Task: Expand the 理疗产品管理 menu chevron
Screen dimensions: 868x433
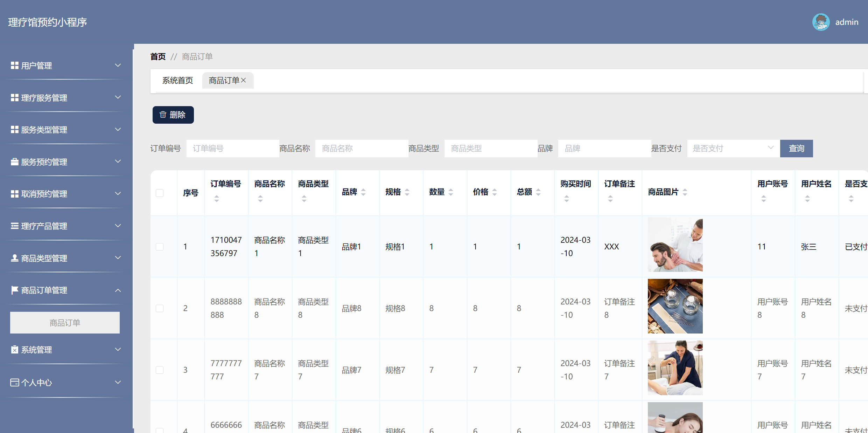Action: click(x=118, y=226)
